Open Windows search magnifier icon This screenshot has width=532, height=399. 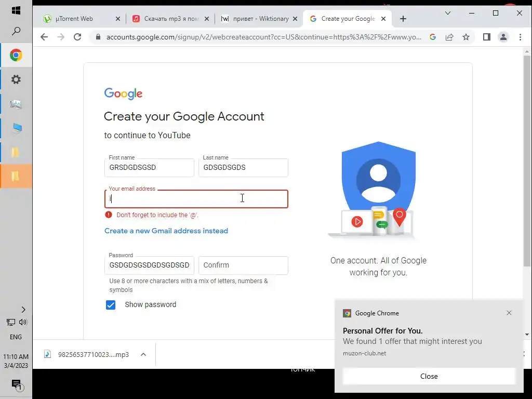point(16,31)
